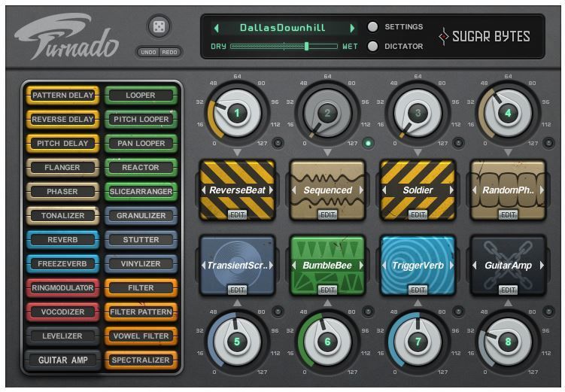Choose Reverse Delay effect
Image resolution: width=565 pixels, height=392 pixels.
(62, 120)
